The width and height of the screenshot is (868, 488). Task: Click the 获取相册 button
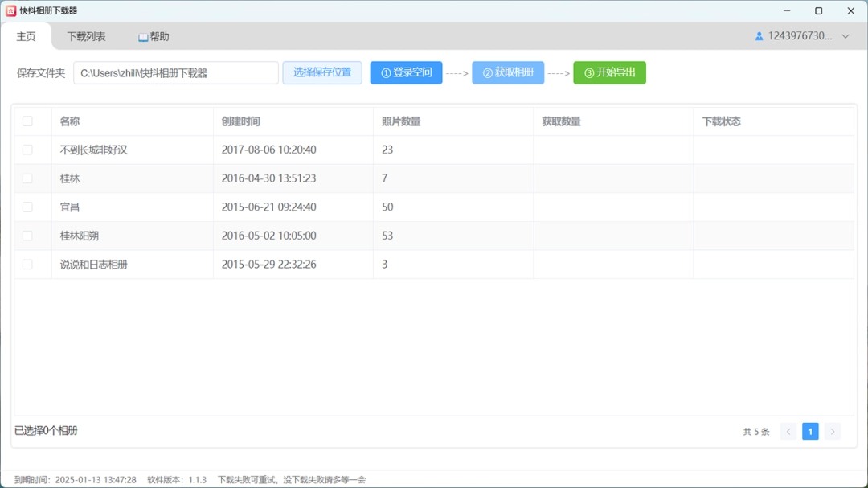point(508,72)
